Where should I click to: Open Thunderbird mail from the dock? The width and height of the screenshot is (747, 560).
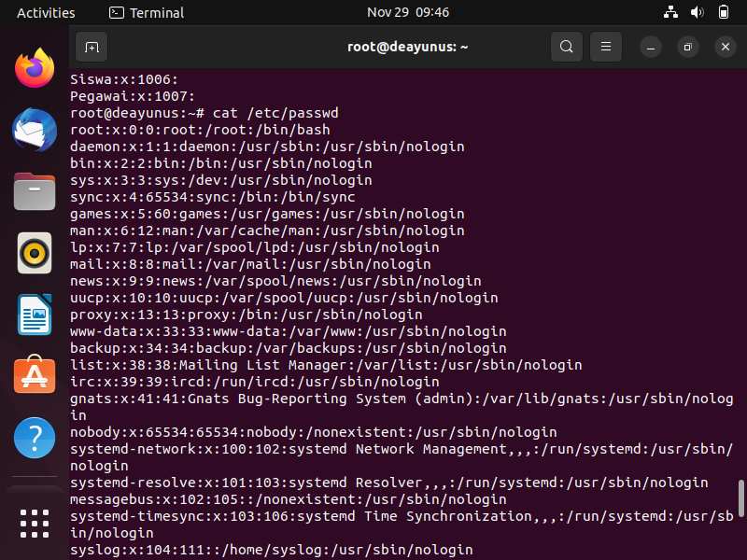tap(35, 130)
